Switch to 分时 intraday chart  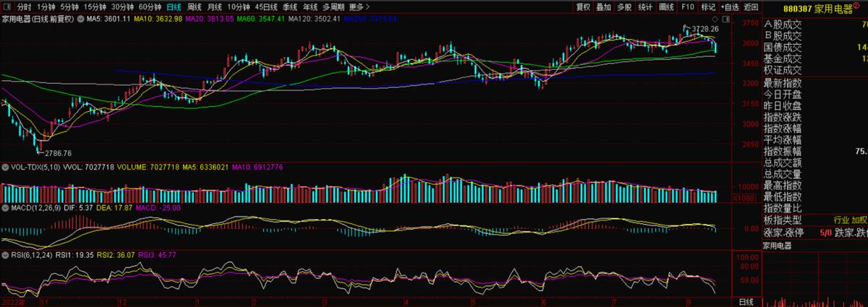coord(24,7)
